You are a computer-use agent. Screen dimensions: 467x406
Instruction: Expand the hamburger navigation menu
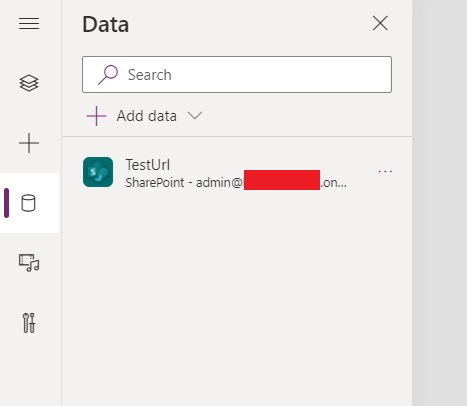pyautogui.click(x=29, y=24)
